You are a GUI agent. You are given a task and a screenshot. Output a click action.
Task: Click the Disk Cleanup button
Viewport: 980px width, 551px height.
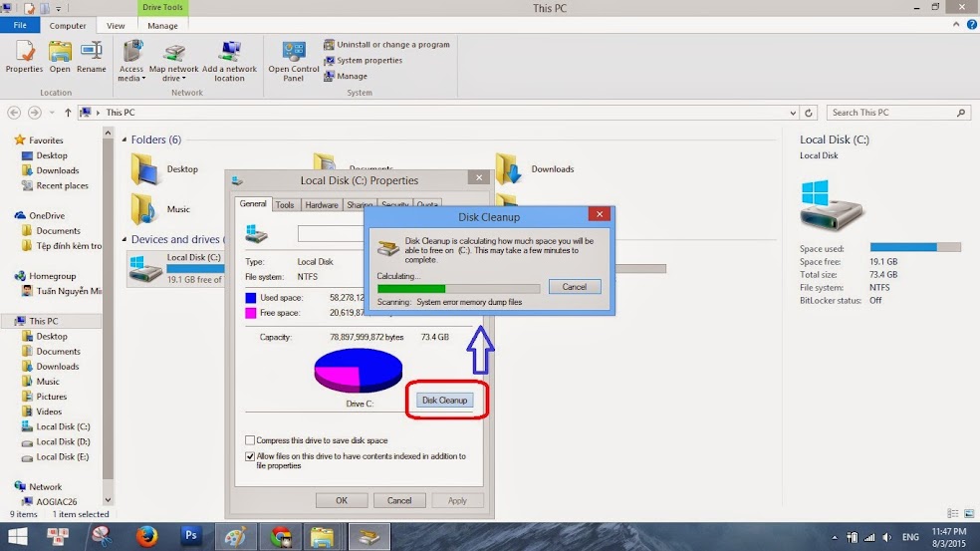point(444,401)
